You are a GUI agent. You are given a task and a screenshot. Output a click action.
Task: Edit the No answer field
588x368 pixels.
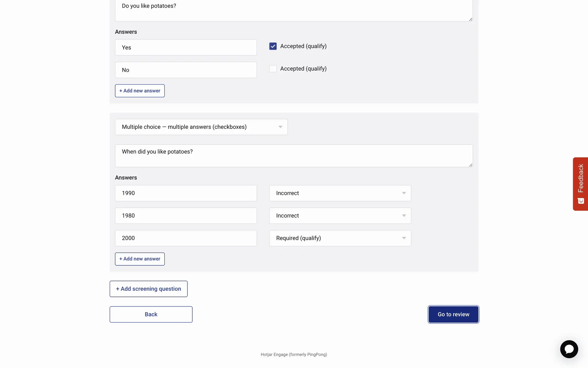pyautogui.click(x=186, y=70)
